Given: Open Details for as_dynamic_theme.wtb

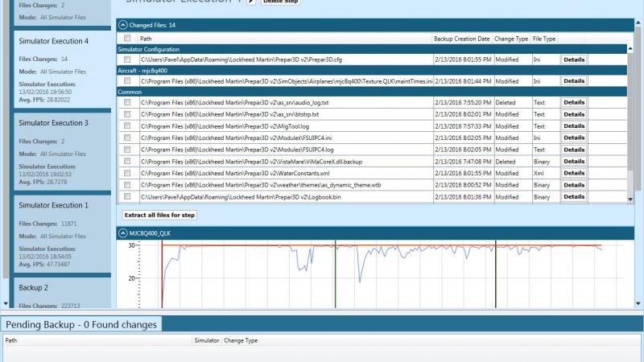Looking at the screenshot, I should point(574,185).
